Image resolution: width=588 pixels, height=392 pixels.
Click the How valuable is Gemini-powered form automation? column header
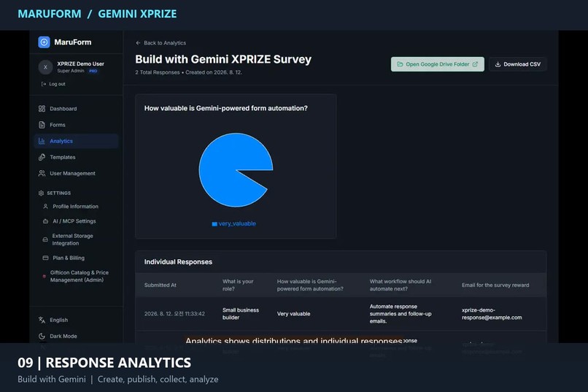(310, 285)
